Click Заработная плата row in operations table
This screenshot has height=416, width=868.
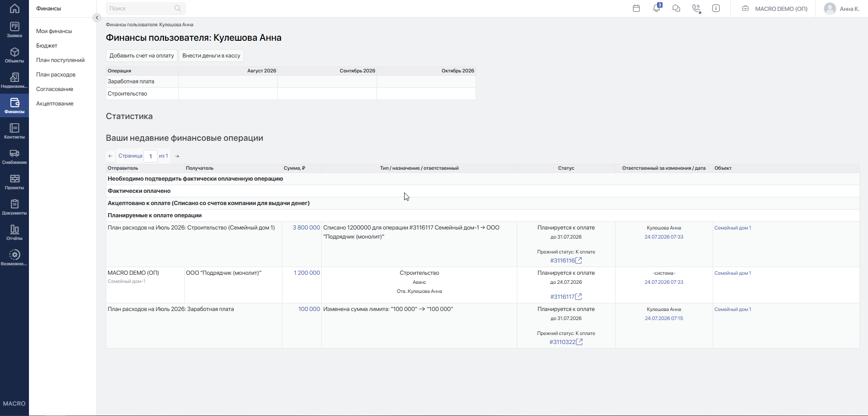(x=291, y=81)
